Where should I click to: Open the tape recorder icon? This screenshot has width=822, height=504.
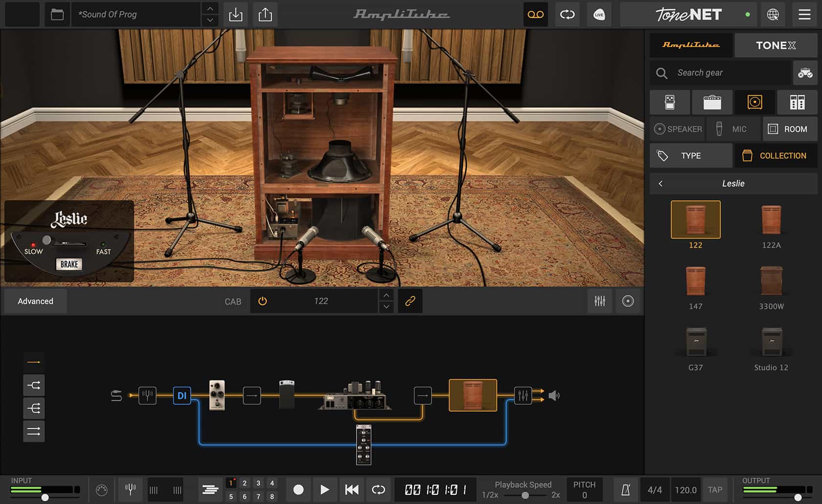tap(535, 15)
